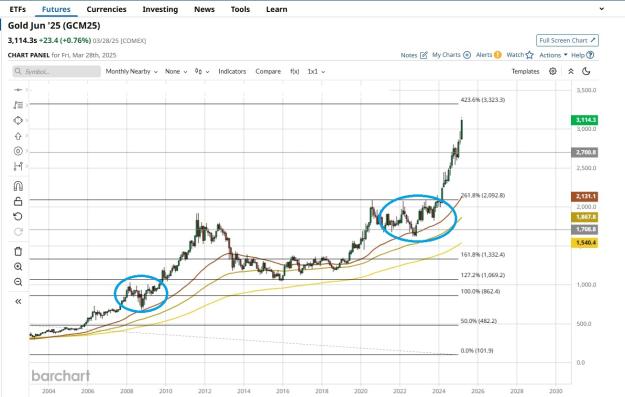
Task: Open the f(x) expressions tool
Action: tap(295, 71)
